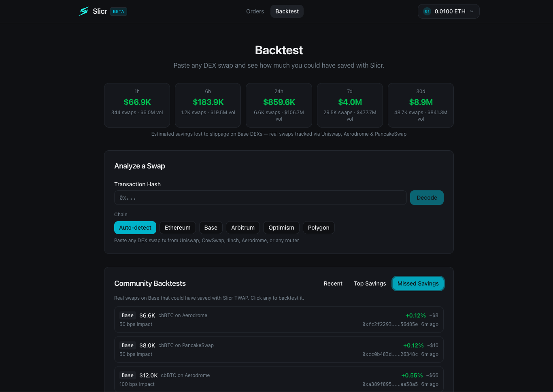Click the 344 swaps · $6.0M vol text
Image resolution: width=553 pixels, height=392 pixels.
(137, 113)
